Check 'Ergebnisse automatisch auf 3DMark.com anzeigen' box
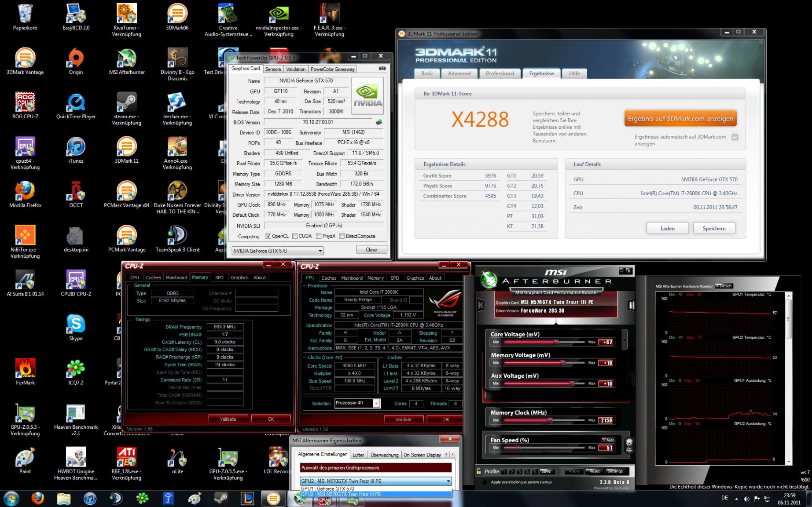 (735, 137)
